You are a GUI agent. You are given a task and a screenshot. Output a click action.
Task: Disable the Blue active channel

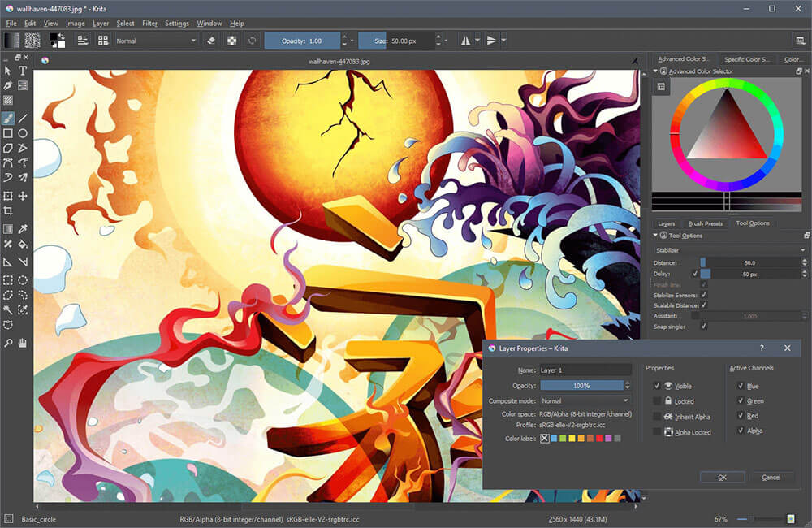pyautogui.click(x=741, y=386)
